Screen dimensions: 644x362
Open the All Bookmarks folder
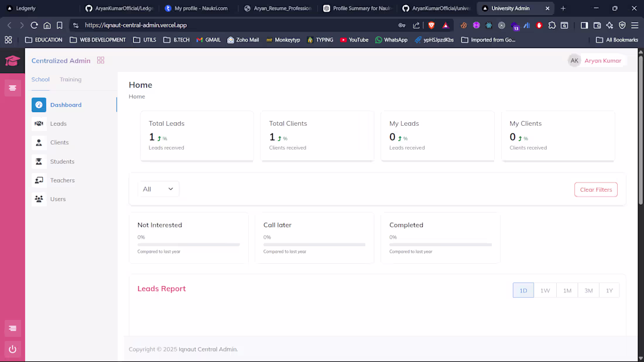click(x=617, y=40)
